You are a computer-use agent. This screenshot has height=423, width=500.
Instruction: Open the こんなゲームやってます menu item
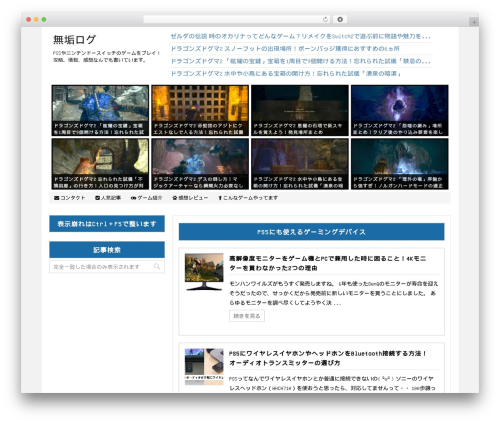pyautogui.click(x=248, y=198)
